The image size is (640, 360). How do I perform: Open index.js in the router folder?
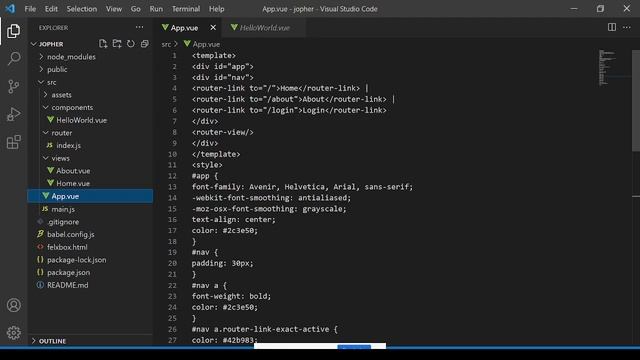[90, 145]
